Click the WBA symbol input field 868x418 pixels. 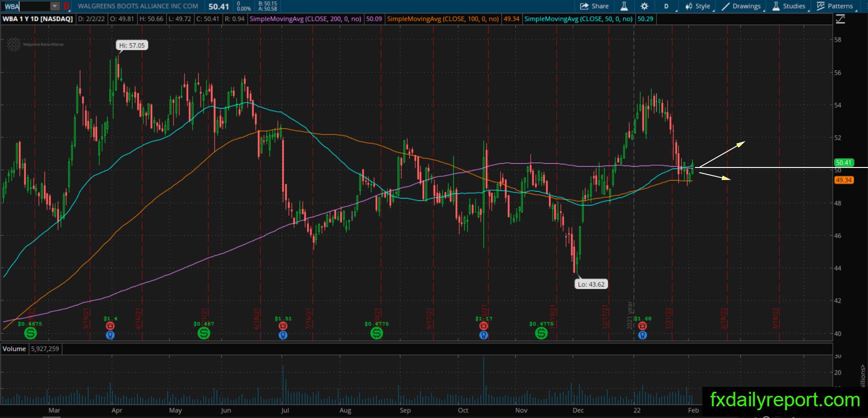click(x=26, y=6)
